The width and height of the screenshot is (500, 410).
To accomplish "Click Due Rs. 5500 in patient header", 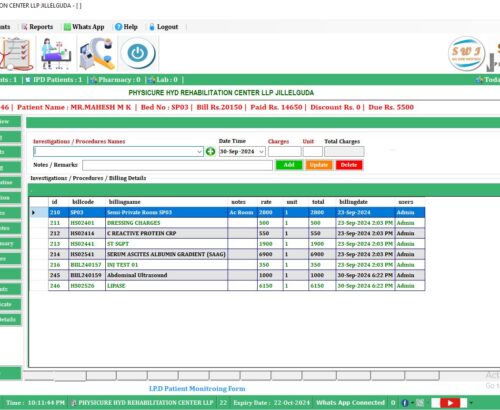I will [391, 107].
